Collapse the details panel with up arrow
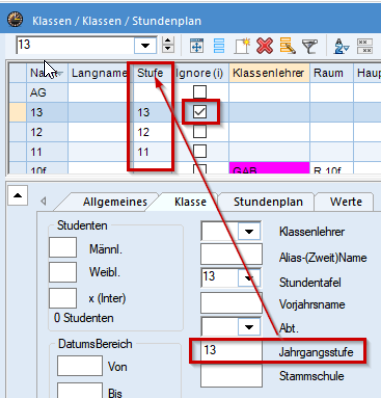This screenshot has height=398, width=382. 17,195
